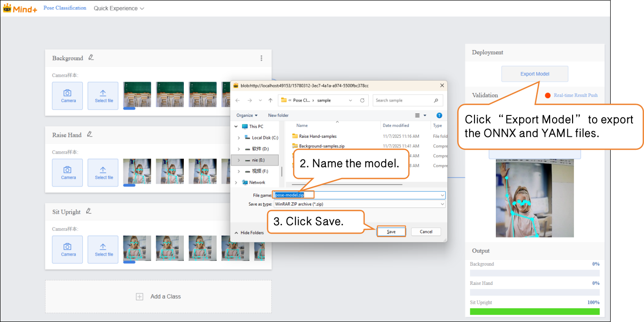Click the Mind+ logo icon
Screen dimensions: 644x322
8,8
